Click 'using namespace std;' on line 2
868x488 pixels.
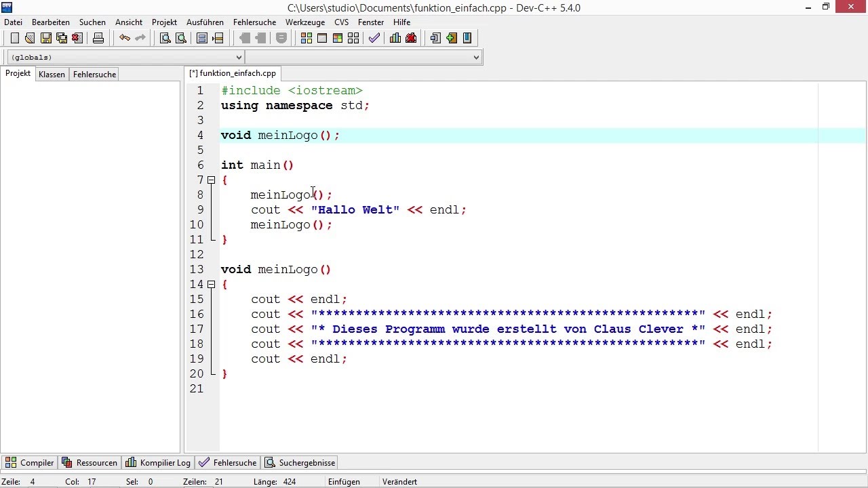pos(295,106)
